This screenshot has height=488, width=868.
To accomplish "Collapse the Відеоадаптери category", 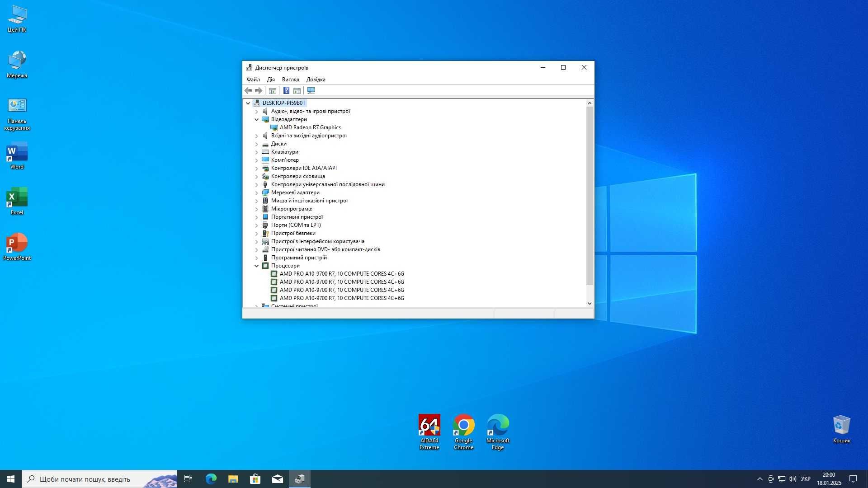I will click(x=256, y=119).
